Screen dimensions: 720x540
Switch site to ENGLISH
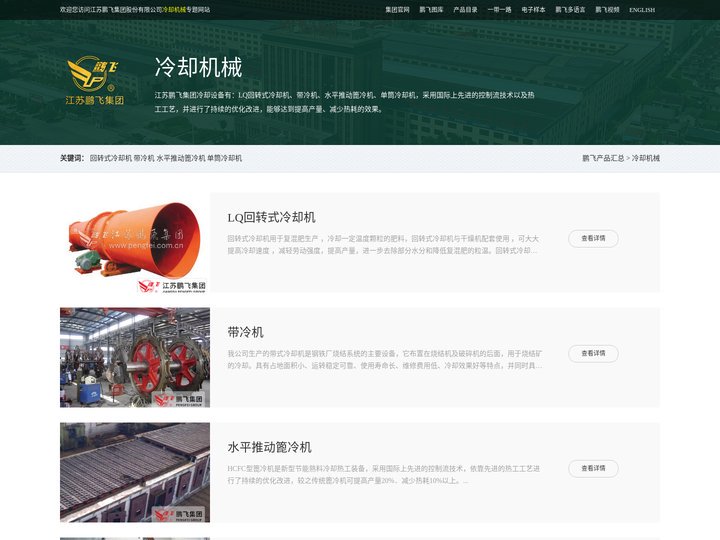pos(642,10)
